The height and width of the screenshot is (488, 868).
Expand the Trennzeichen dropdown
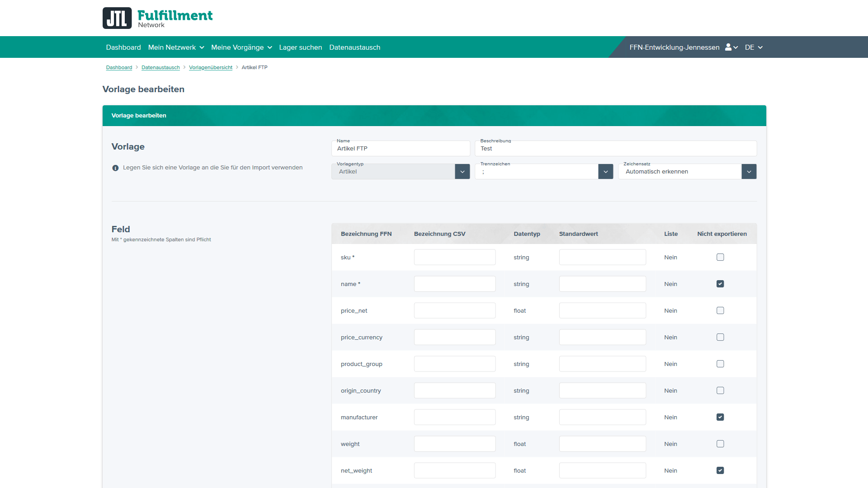[x=605, y=172]
